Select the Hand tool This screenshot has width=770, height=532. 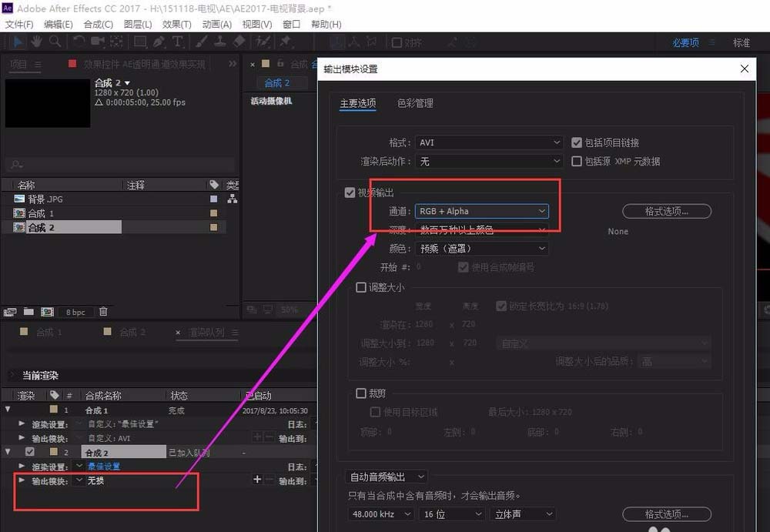[35, 41]
